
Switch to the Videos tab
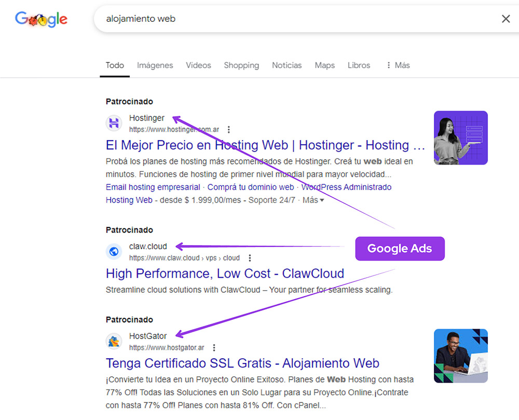point(198,65)
